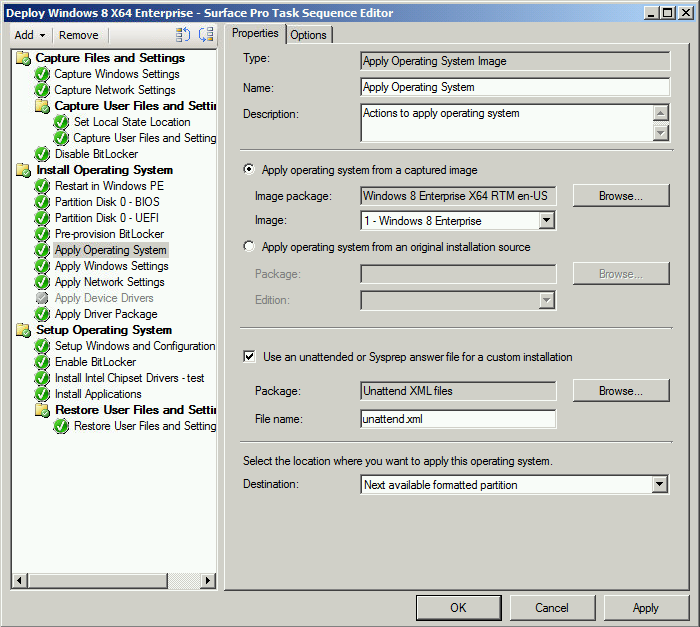This screenshot has width=700, height=627.
Task: Click the move step up toolbar icon
Action: (x=183, y=34)
